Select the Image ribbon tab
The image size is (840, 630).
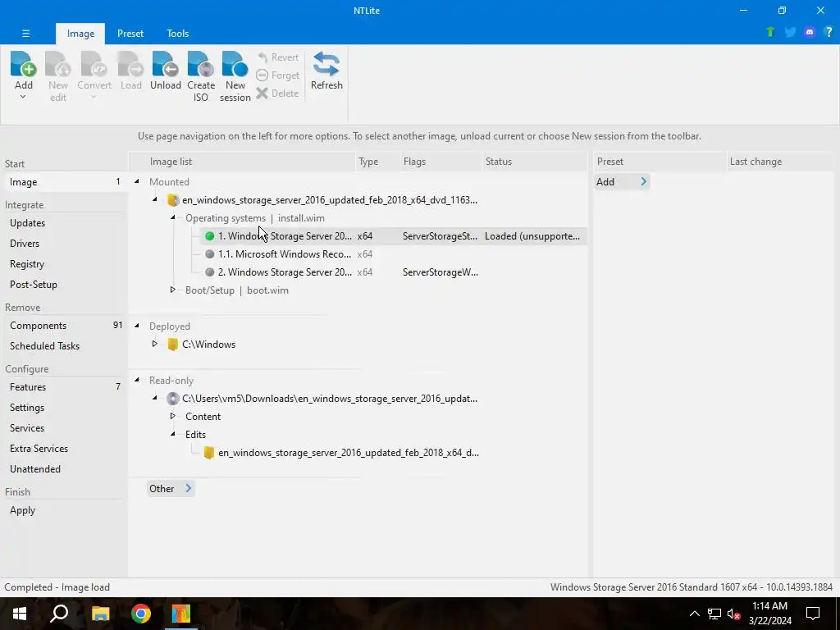(x=81, y=33)
